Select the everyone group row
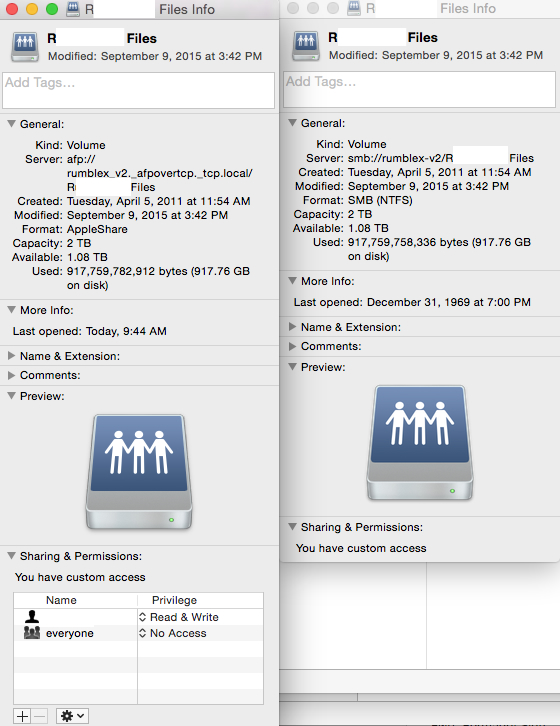The width and height of the screenshot is (560, 726). [x=138, y=633]
